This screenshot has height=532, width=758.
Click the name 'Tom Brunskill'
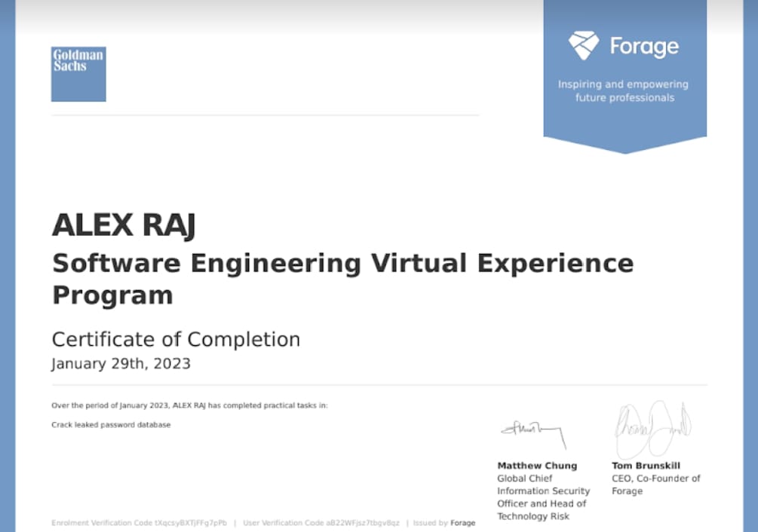click(646, 466)
